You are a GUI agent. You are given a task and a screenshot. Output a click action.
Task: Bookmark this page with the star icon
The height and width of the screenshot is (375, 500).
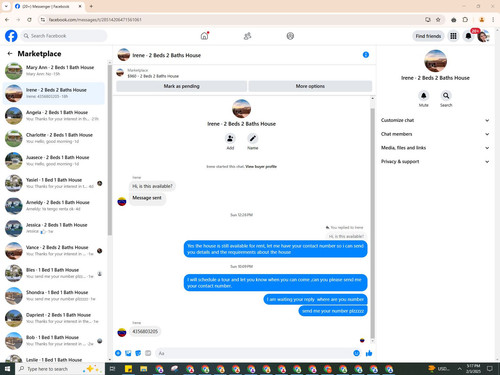pyautogui.click(x=438, y=20)
